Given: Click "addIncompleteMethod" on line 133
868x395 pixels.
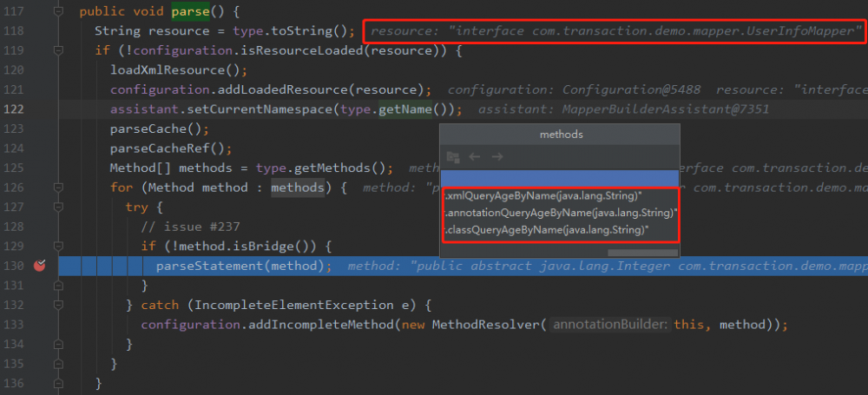Looking at the screenshot, I should coord(321,325).
